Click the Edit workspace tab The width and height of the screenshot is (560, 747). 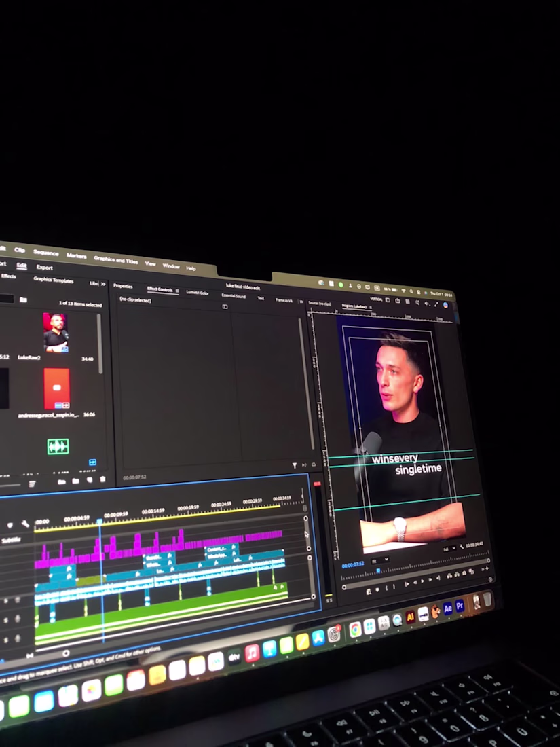pos(22,266)
